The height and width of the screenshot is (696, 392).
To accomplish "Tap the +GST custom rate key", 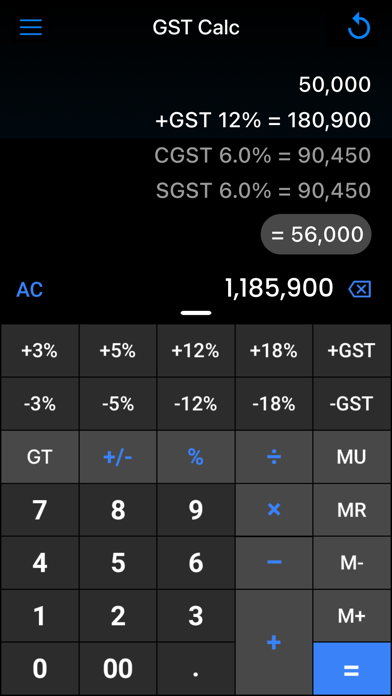I will coord(352,351).
